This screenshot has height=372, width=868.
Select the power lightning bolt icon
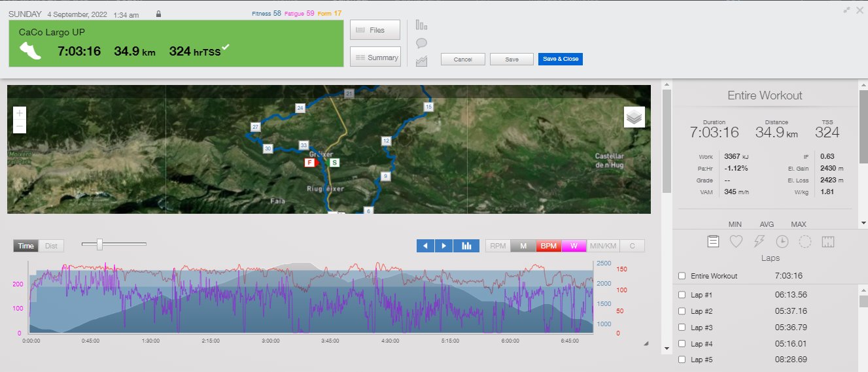point(759,241)
